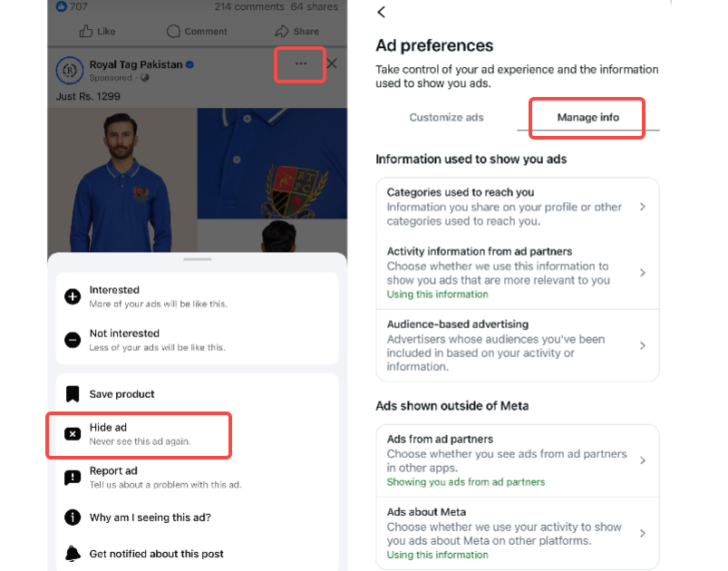The width and height of the screenshot is (728, 571).
Task: Go back using the arrow above Ad preferences
Action: coord(382,12)
